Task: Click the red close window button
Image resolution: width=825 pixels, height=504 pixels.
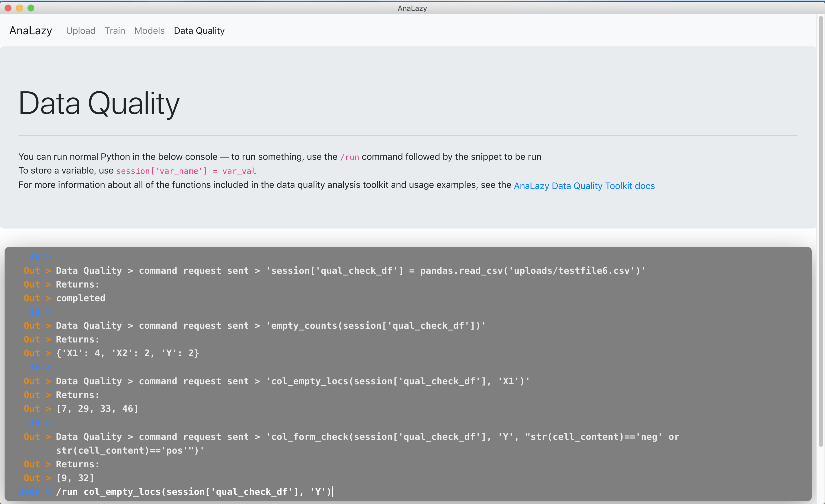Action: (x=8, y=8)
